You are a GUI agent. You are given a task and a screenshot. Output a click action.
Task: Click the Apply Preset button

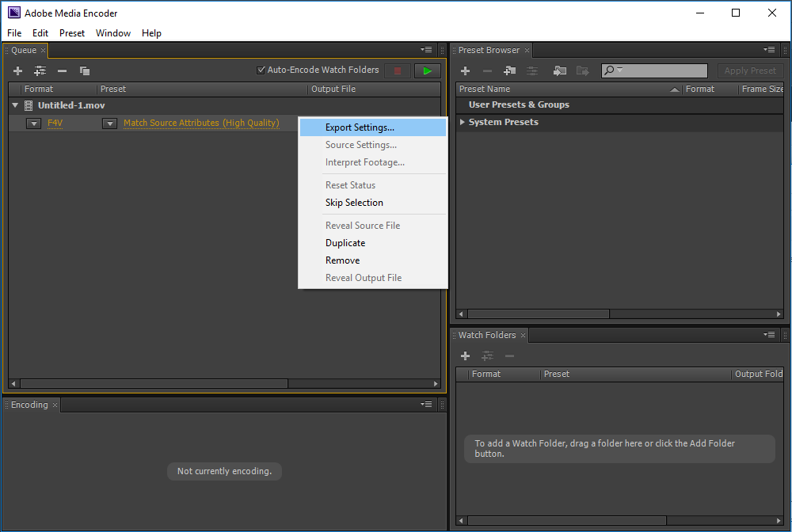point(750,70)
